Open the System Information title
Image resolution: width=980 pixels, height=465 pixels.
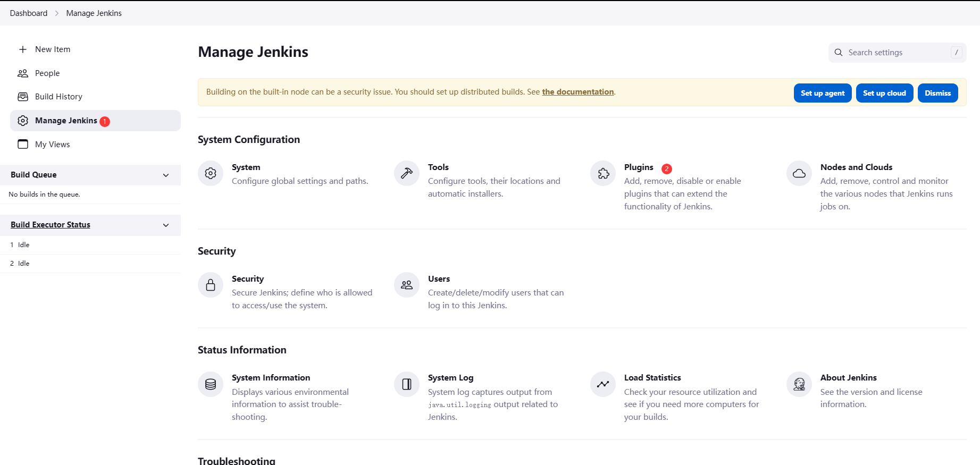point(271,378)
